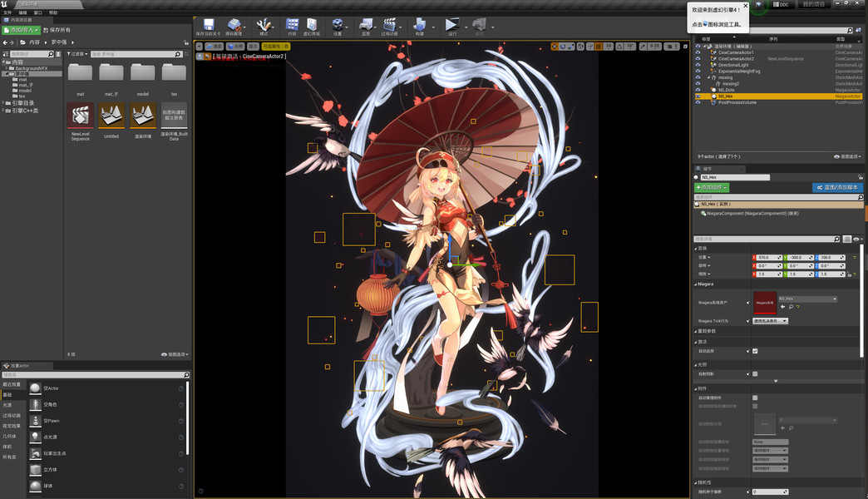Click the Play run icon
This screenshot has width=868, height=499.
click(451, 24)
